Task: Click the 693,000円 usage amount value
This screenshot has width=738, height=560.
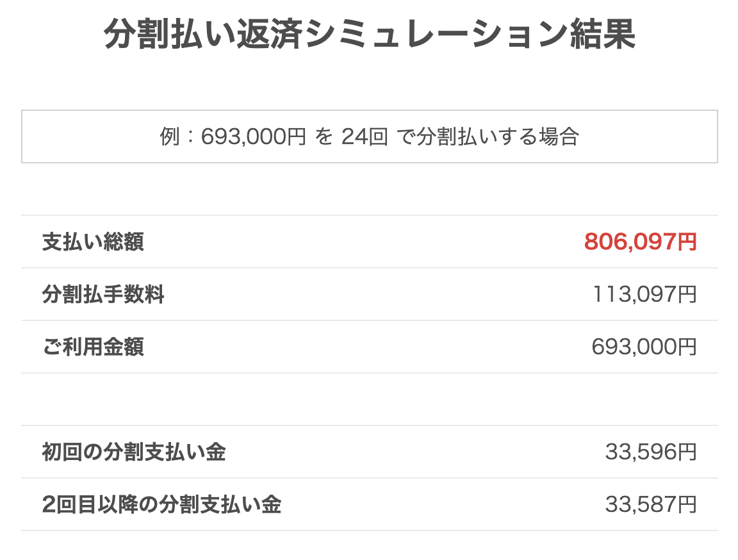Action: [x=644, y=347]
